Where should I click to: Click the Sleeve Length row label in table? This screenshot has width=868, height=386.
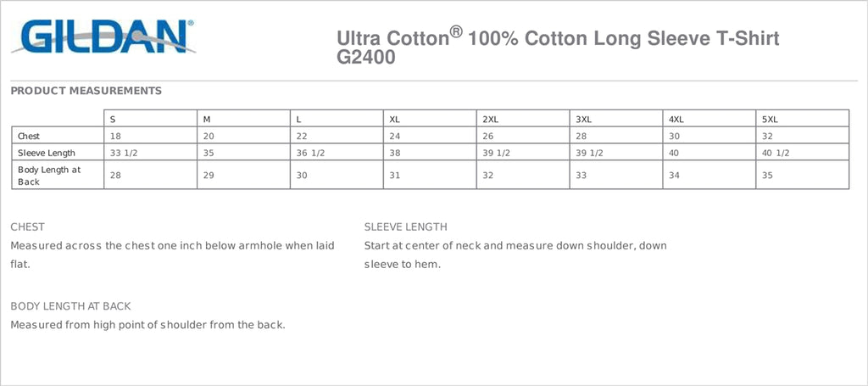pyautogui.click(x=47, y=153)
